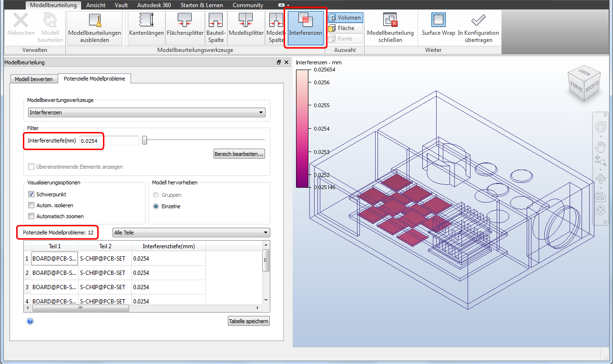Enable the Autom. isolieren checkbox
The height and width of the screenshot is (364, 613).
click(31, 205)
